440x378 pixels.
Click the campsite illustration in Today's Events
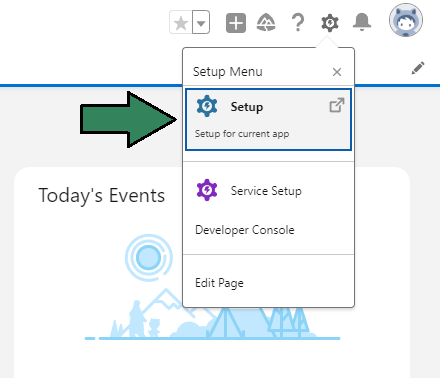pyautogui.click(x=212, y=287)
